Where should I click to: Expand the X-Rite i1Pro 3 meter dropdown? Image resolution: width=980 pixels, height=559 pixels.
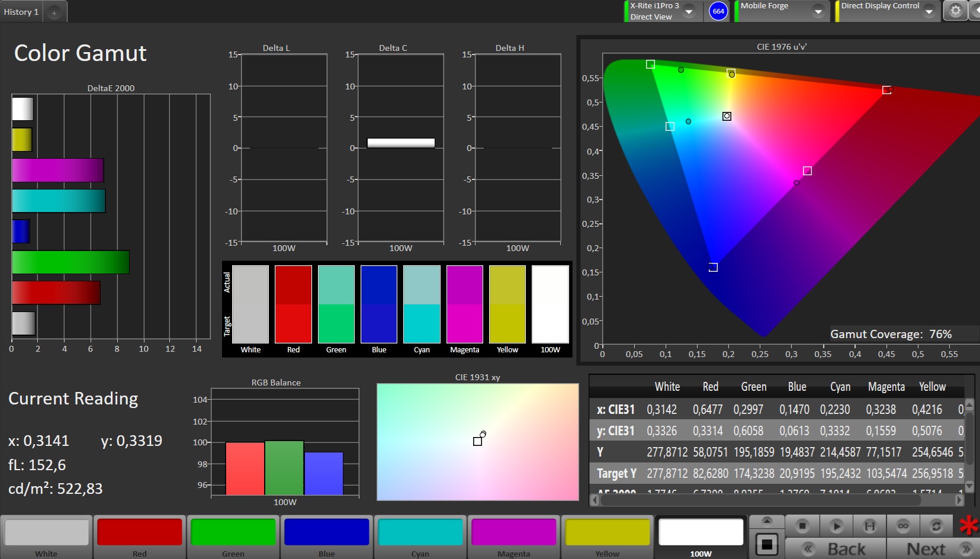tap(689, 11)
